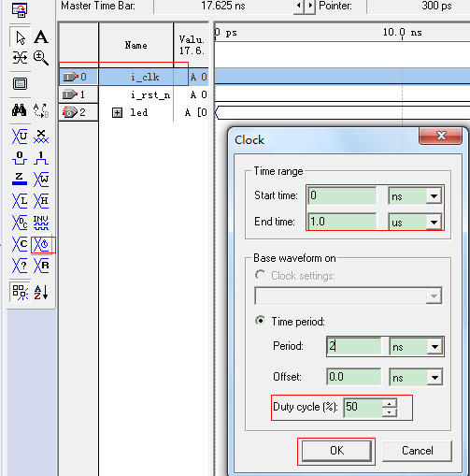Click the Invert (INV) icon
Image resolution: width=470 pixels, height=476 pixels.
coord(41,223)
